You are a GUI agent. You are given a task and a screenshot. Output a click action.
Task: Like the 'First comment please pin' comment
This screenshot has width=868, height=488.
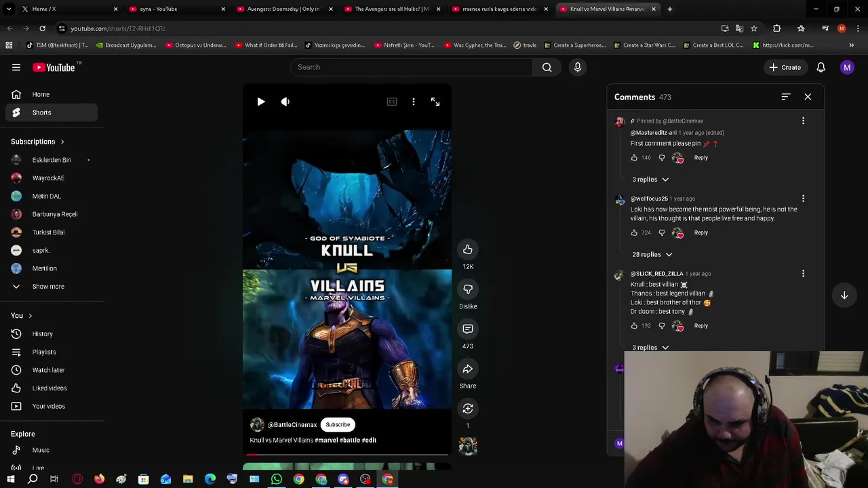click(x=634, y=158)
